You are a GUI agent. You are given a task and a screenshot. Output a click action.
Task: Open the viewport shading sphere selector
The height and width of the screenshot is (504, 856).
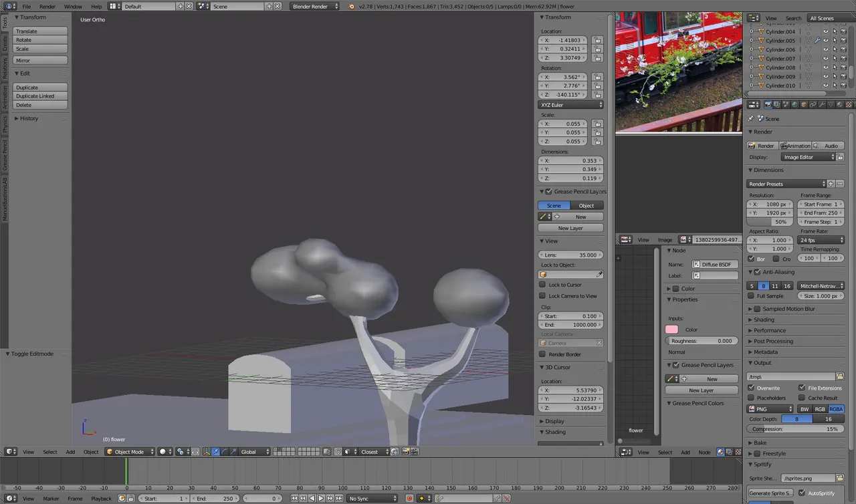(165, 452)
